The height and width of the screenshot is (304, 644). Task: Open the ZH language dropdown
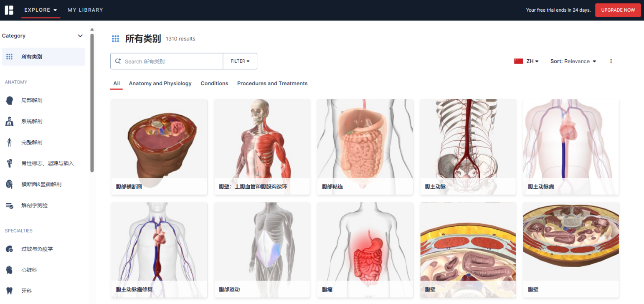pyautogui.click(x=526, y=61)
